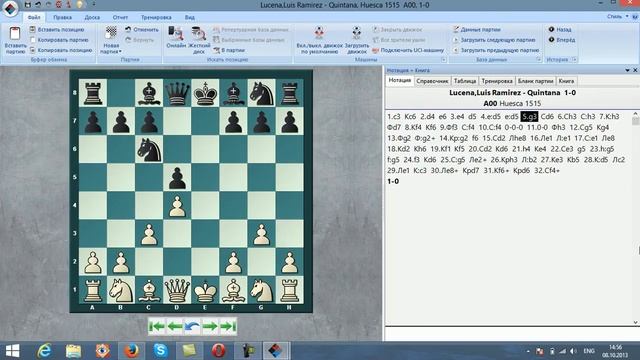Expand the История group dialog launcher

[x=574, y=60]
